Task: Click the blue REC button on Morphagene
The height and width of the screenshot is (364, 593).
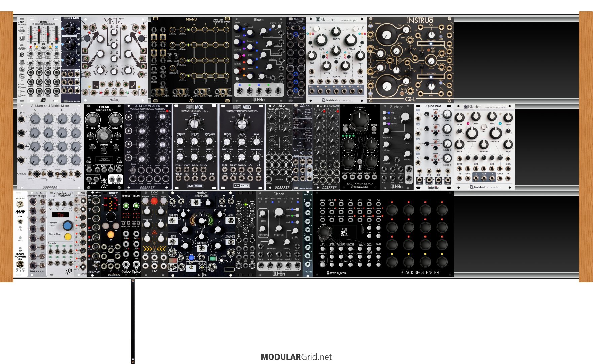Action: (x=191, y=258)
